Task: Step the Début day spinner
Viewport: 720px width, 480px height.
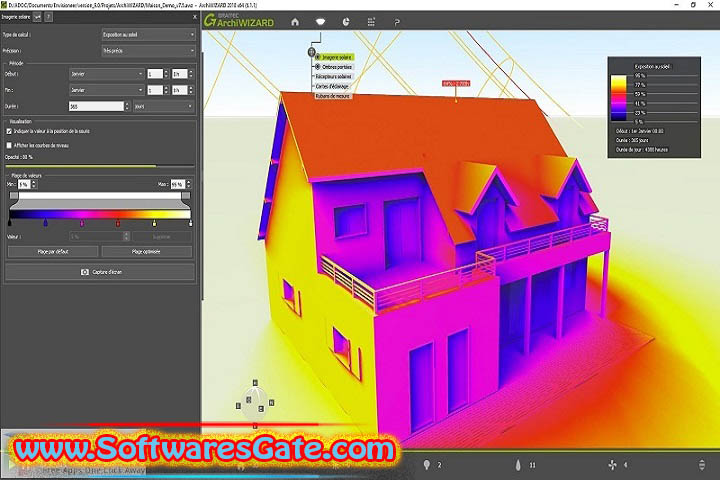Action: click(x=166, y=73)
